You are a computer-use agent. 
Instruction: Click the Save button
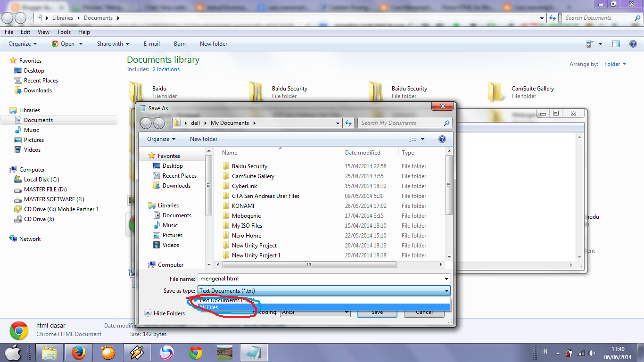coord(376,312)
